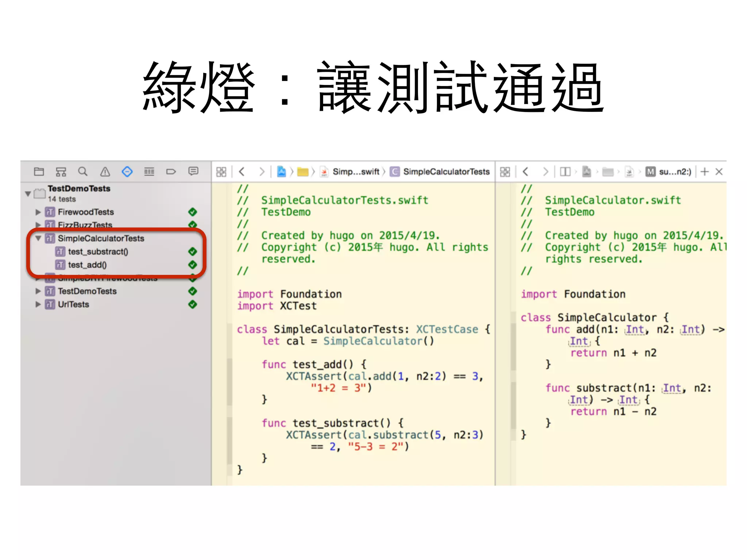
Task: Click 'class SimpleCalculatorTests: XCTestCase' line
Action: pyautogui.click(x=364, y=329)
